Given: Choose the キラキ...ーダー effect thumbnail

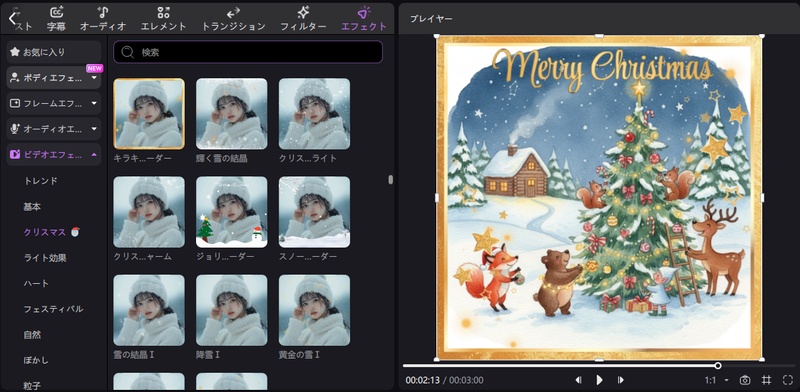Looking at the screenshot, I should point(149,114).
